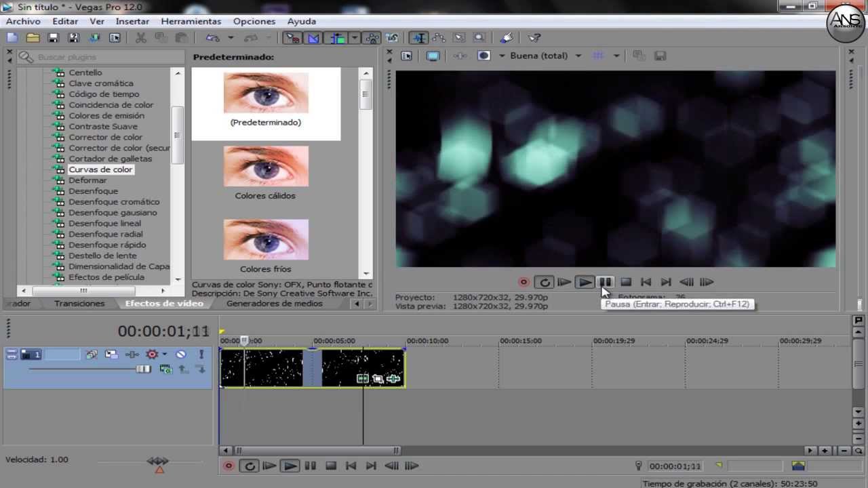Image resolution: width=868 pixels, height=488 pixels.
Task: Click Play in the timeline transport bar
Action: click(290, 466)
